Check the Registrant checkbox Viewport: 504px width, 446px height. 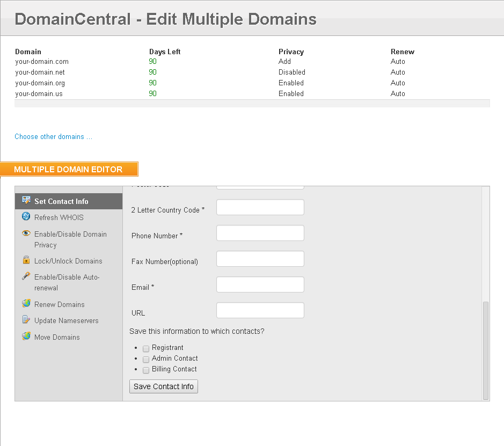(146, 349)
